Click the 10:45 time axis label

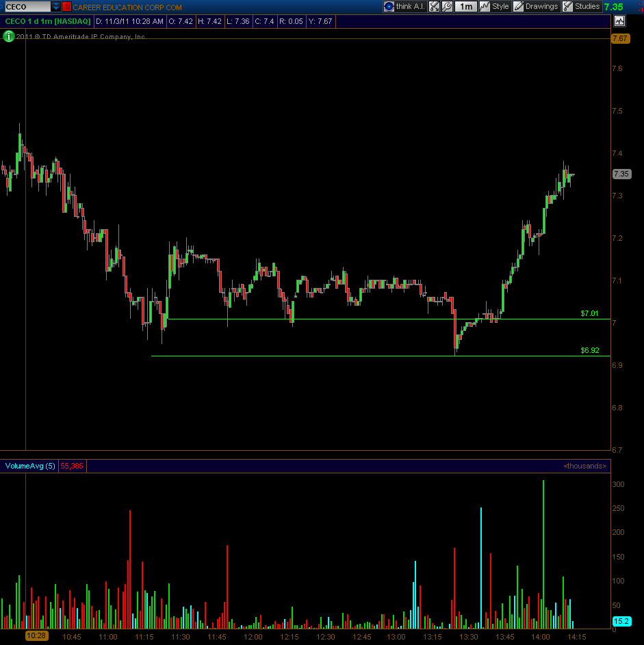(x=72, y=637)
